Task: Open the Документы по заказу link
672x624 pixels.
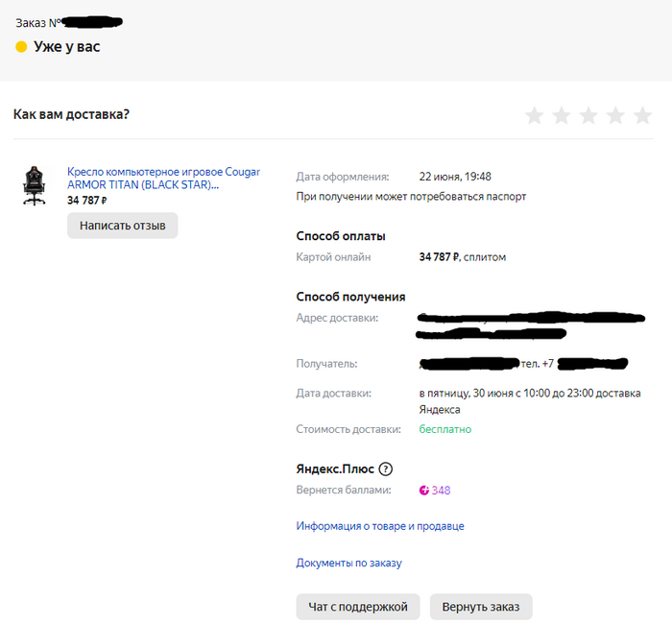Action: point(348,563)
